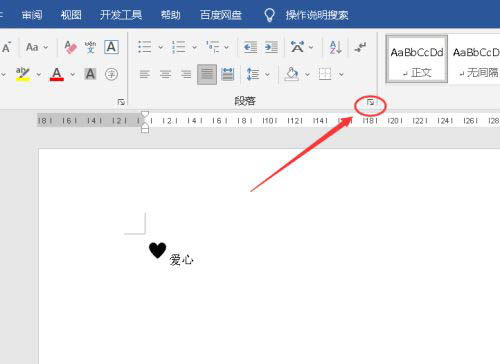Select the 正文 style
Viewport: 500px width, 364px height.
click(x=417, y=59)
